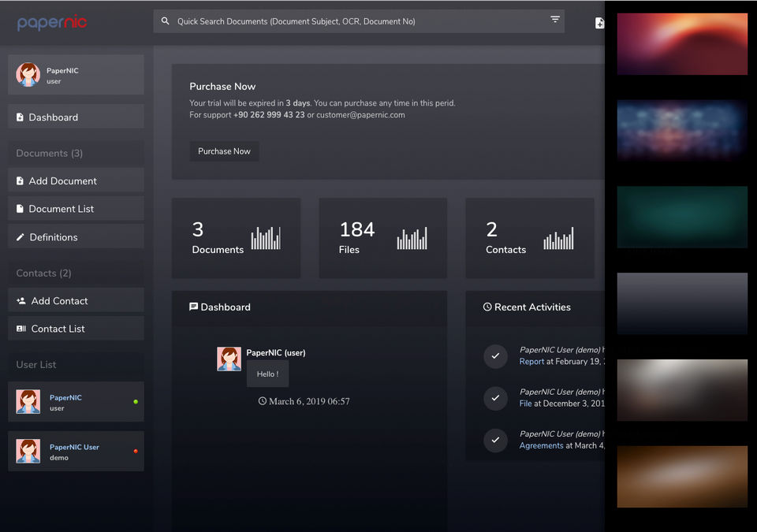The height and width of the screenshot is (532, 757).
Task: Open the Report link in Recent Activities
Action: click(531, 362)
